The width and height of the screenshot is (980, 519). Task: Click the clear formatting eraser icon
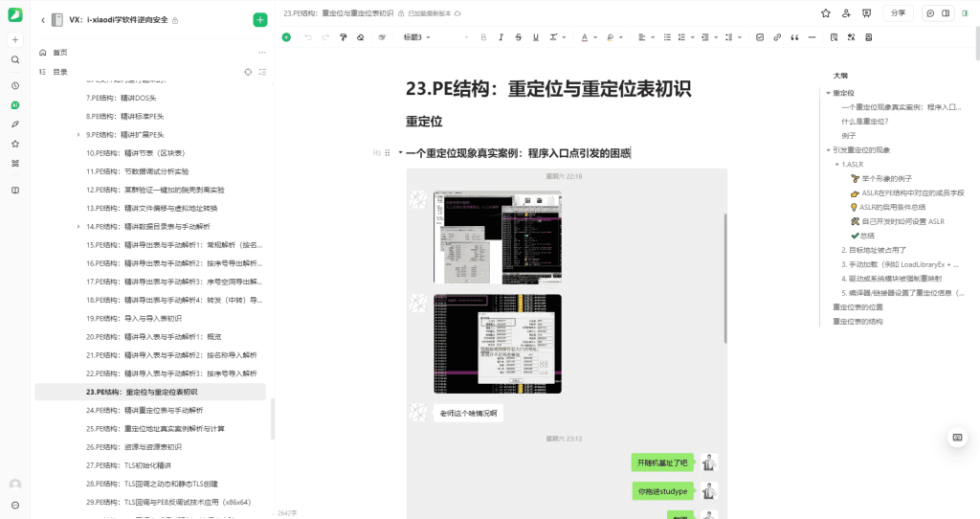coord(361,37)
